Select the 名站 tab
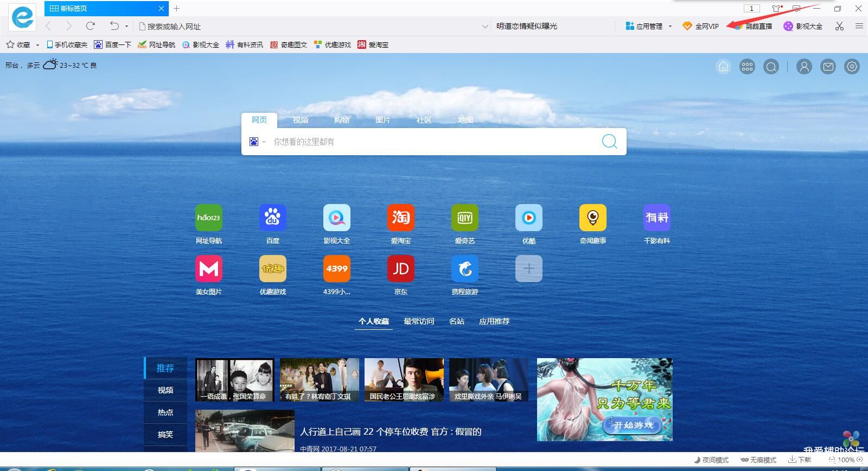Viewport: 868px width, 471px height. click(457, 321)
